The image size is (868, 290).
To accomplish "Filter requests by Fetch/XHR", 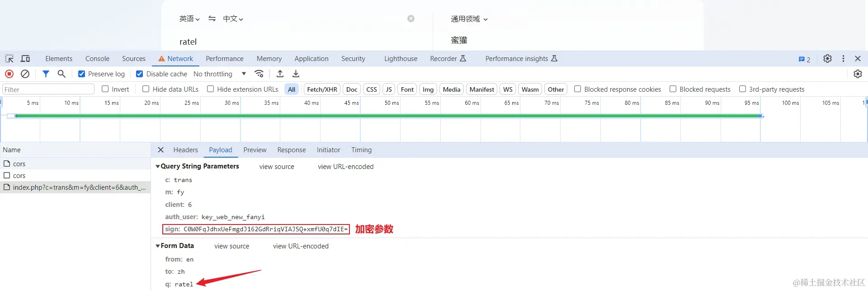I will (x=322, y=89).
